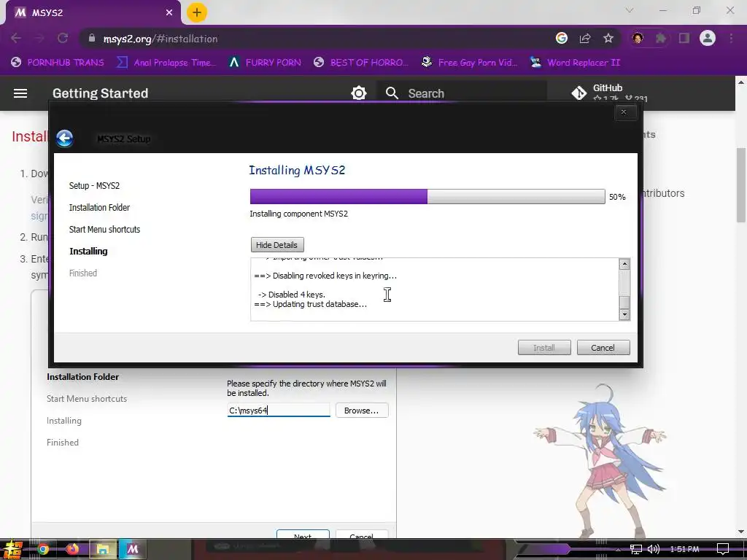Show hidden tray icons chevron

(x=617, y=550)
